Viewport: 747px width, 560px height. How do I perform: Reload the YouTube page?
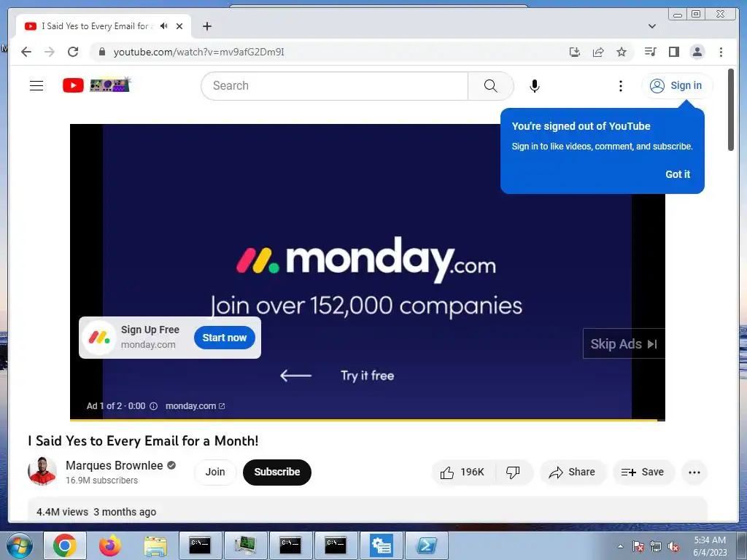73,52
